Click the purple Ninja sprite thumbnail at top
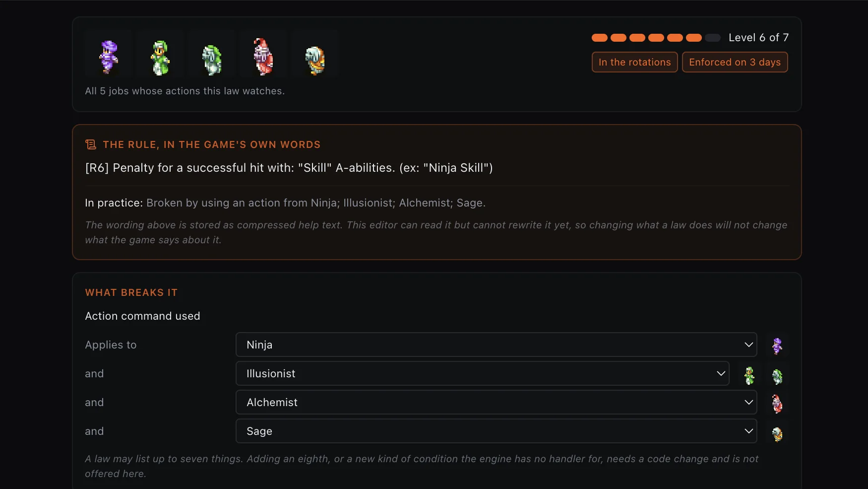The height and width of the screenshot is (489, 868). (x=109, y=57)
